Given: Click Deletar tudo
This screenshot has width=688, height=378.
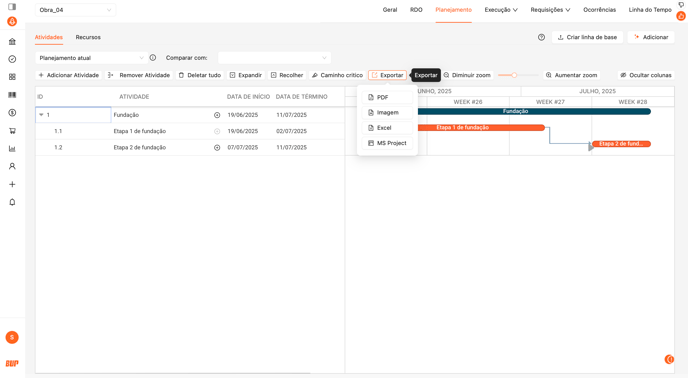Looking at the screenshot, I should [x=200, y=75].
